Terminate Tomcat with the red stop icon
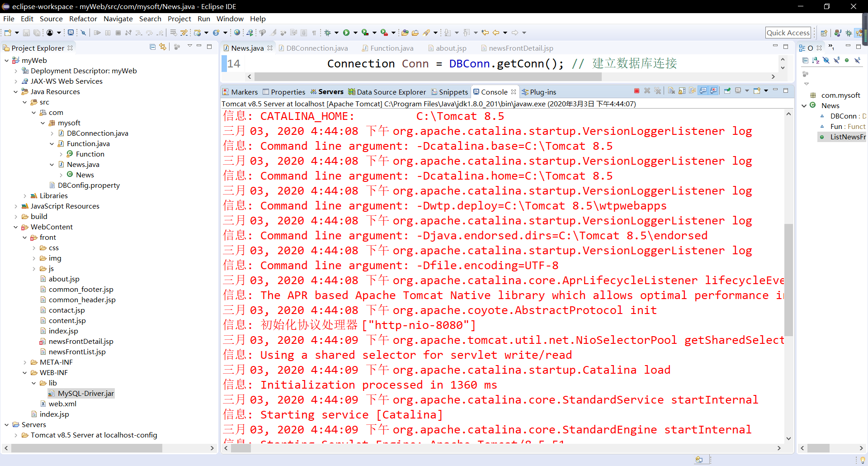 tap(637, 90)
